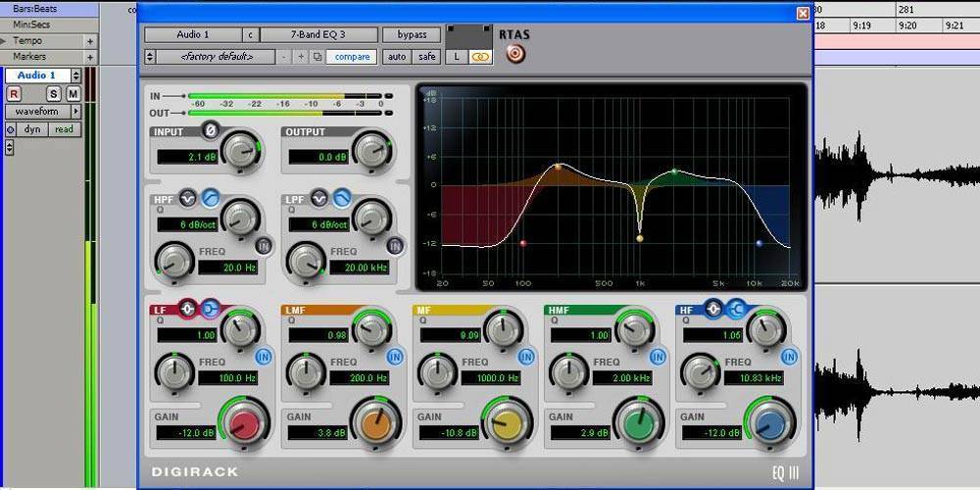
Task: Open the waveform track view selector
Action: point(43,112)
